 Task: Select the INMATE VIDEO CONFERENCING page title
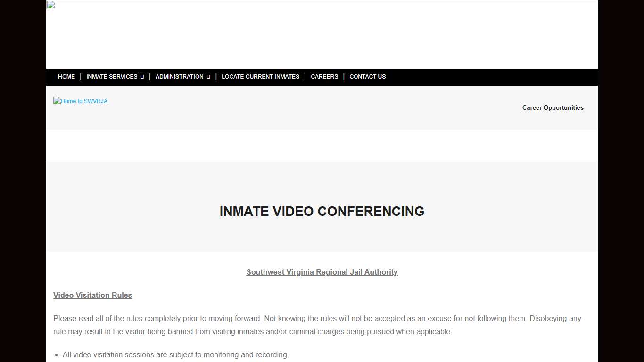pos(322,211)
